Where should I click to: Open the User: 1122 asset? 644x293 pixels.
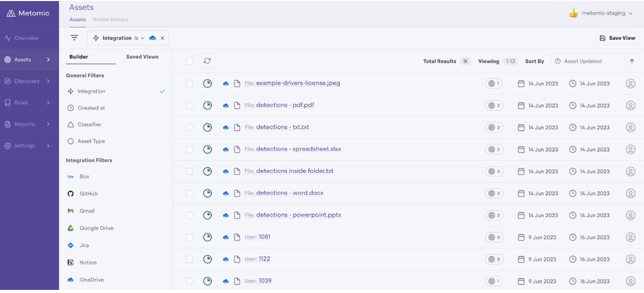pyautogui.click(x=257, y=259)
